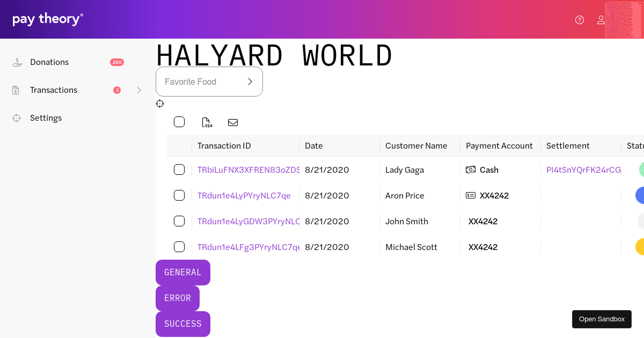Click the GENERAL button

[x=182, y=273]
